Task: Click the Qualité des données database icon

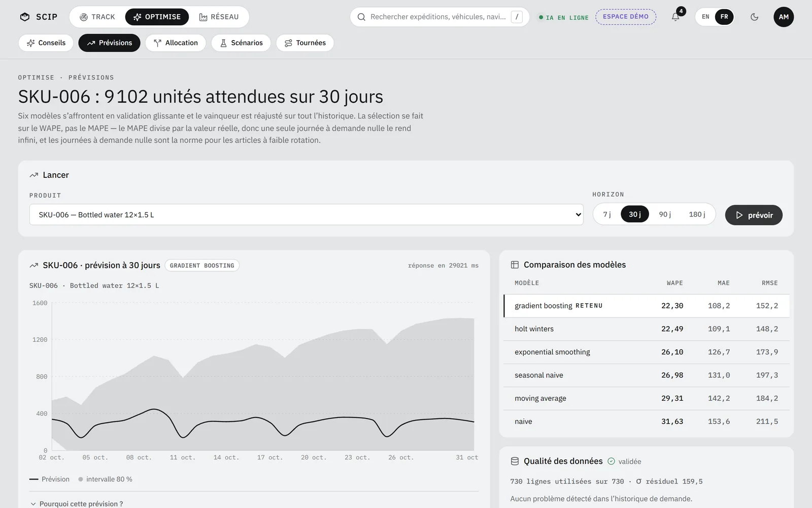Action: click(515, 461)
